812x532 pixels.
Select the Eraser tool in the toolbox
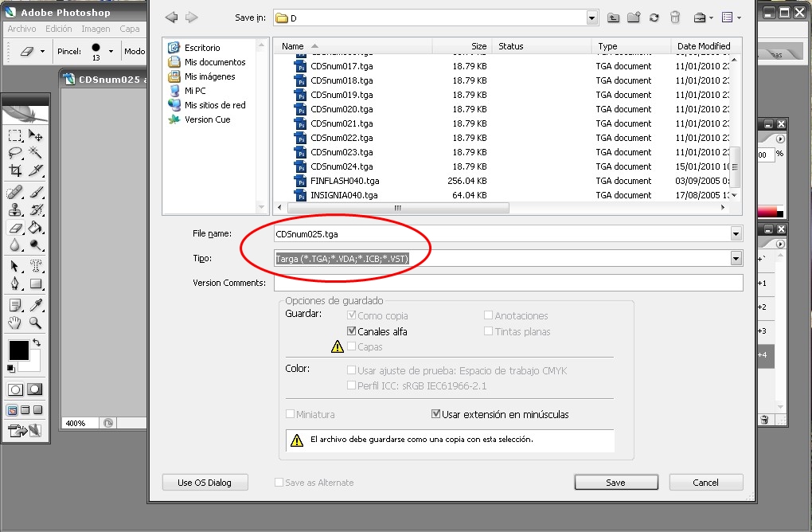[15, 228]
